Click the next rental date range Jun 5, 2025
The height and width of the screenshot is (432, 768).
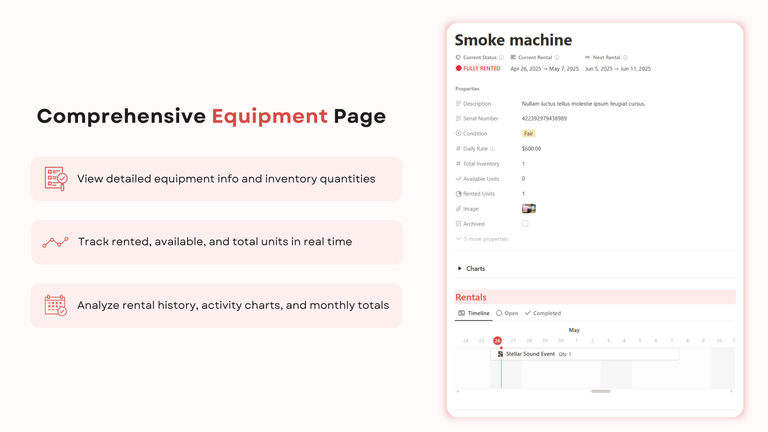coord(618,69)
